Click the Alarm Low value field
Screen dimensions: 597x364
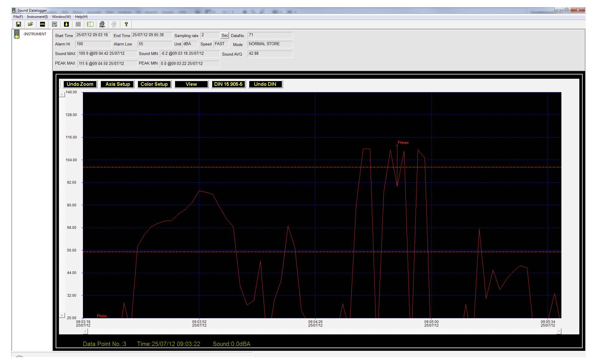[155, 44]
